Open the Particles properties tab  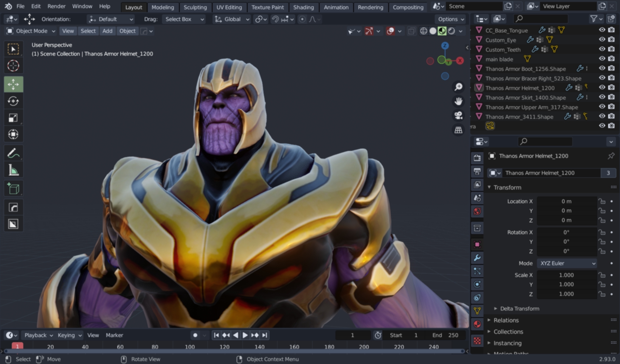click(477, 271)
